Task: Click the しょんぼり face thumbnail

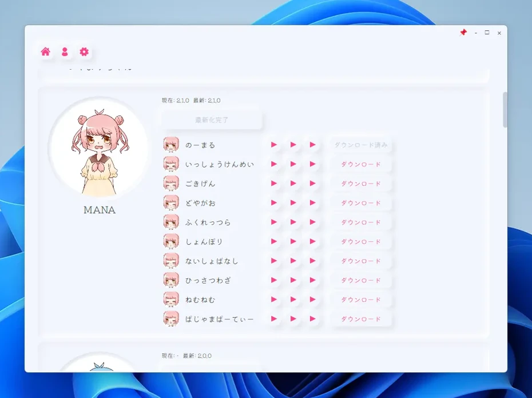Action: tap(171, 241)
